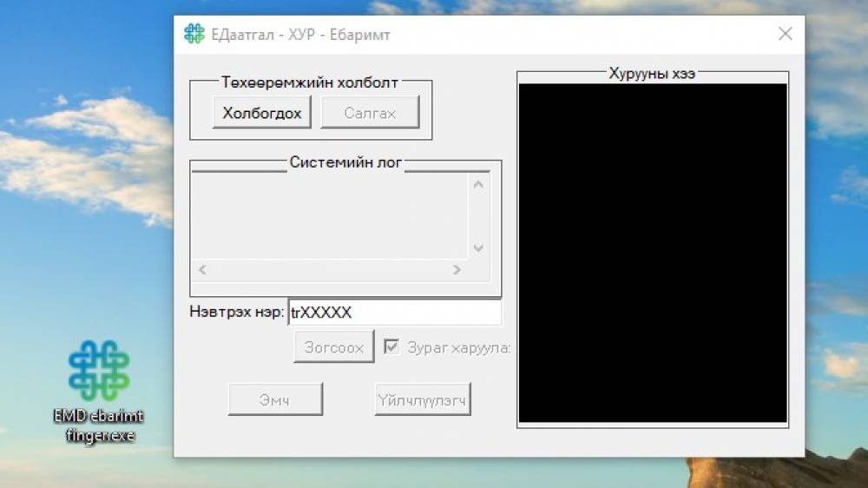Click the Нэвтрэх нэр label text
The width and height of the screenshot is (868, 488).
[x=236, y=312]
